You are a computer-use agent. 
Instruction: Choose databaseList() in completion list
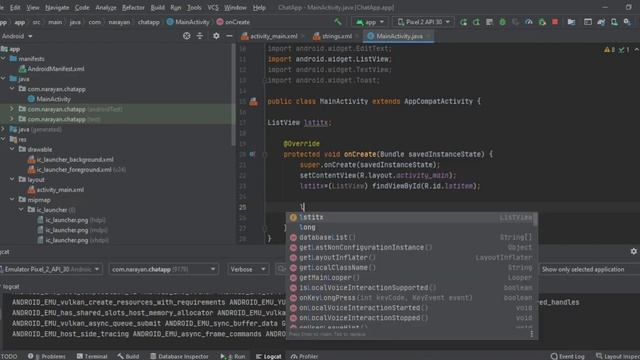411,237
